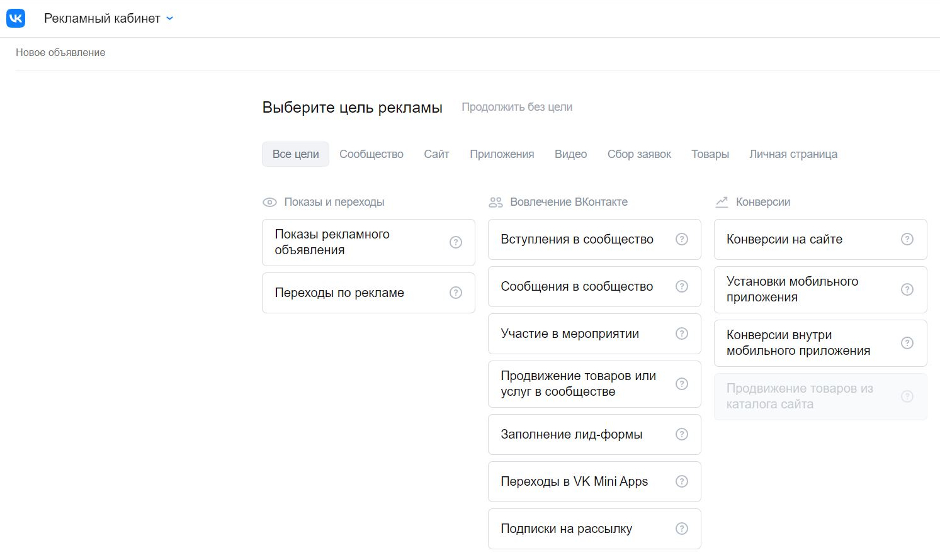Click the Выберите цель рекламы heading
940x560 pixels.
pyautogui.click(x=353, y=108)
